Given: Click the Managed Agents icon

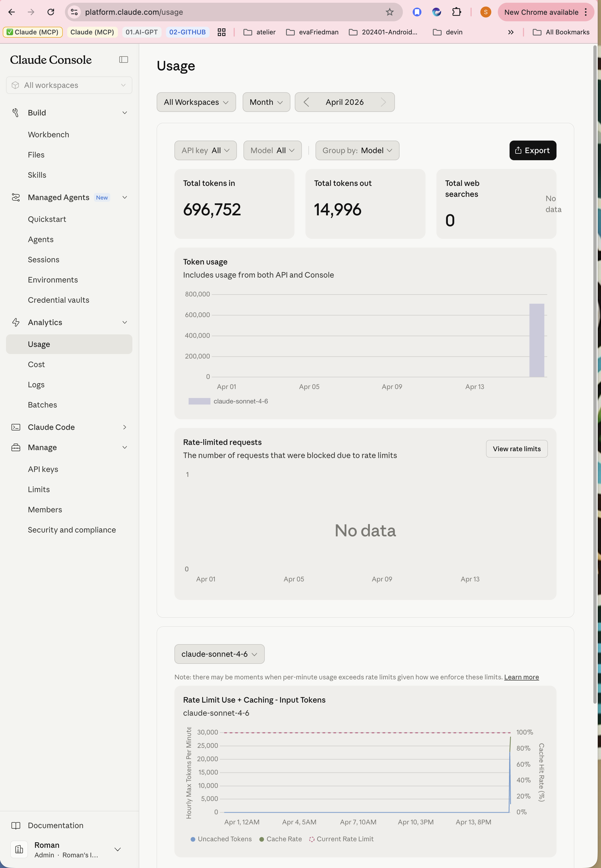Looking at the screenshot, I should point(16,197).
